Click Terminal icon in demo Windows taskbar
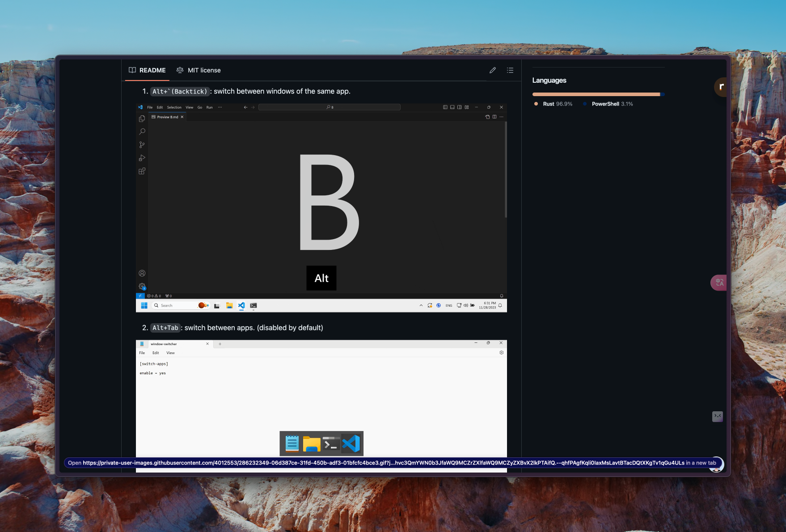The image size is (786, 532). (254, 305)
